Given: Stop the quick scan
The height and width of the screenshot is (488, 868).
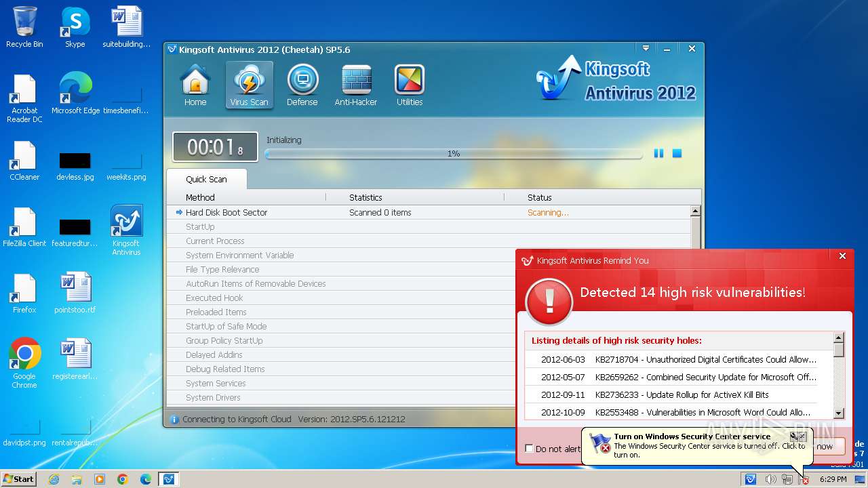Looking at the screenshot, I should click(x=677, y=154).
